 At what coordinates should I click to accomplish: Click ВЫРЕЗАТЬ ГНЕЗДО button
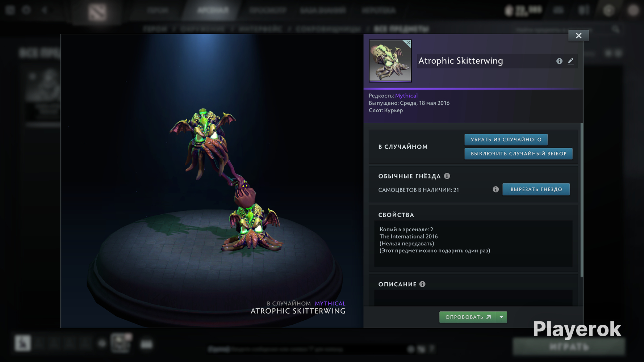(x=536, y=189)
